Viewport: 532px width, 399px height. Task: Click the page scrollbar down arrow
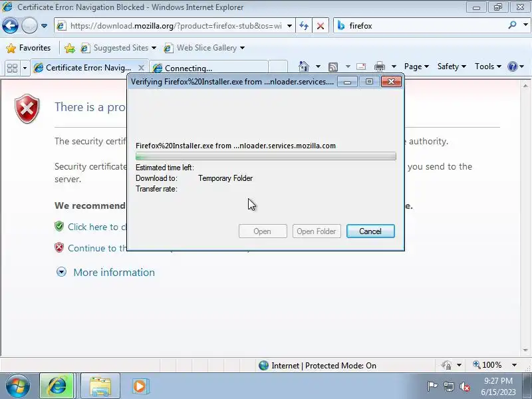click(x=525, y=350)
